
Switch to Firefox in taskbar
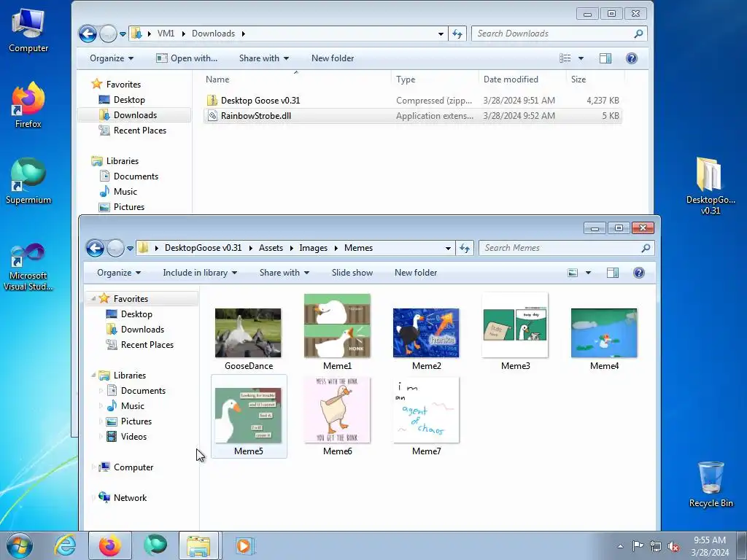(x=109, y=545)
